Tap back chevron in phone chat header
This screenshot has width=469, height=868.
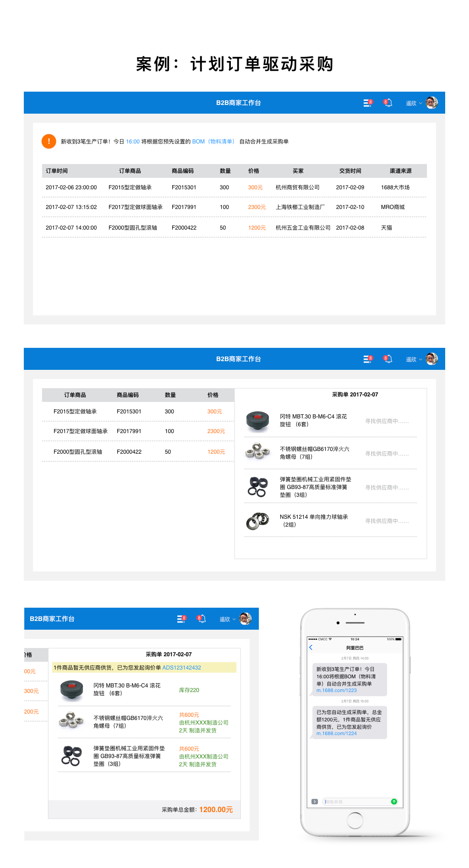[311, 648]
